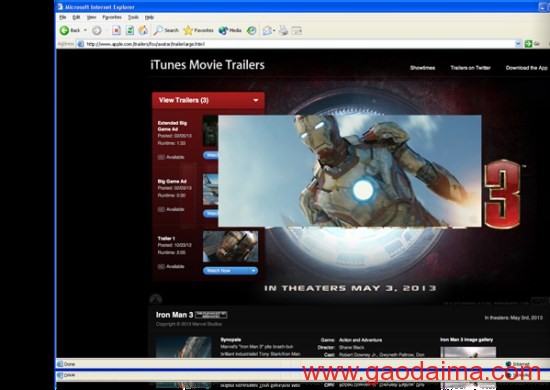Viewport: 550px width, 390px height.
Task: Click the Trailer 1 title text
Action: [166, 238]
